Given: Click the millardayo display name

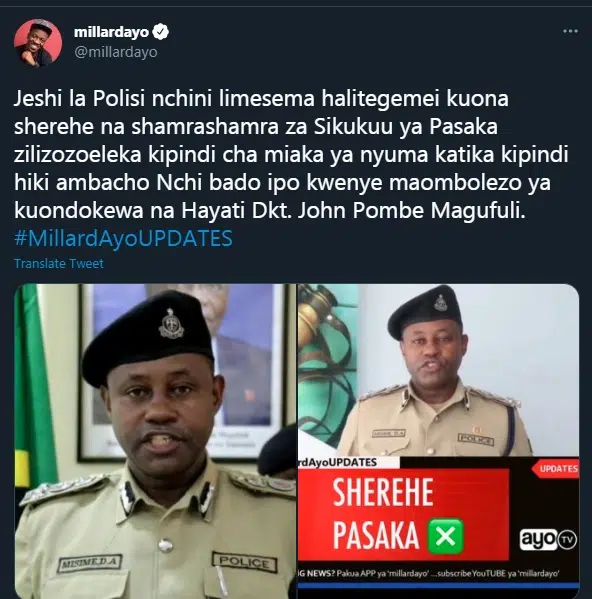Looking at the screenshot, I should (x=111, y=32).
